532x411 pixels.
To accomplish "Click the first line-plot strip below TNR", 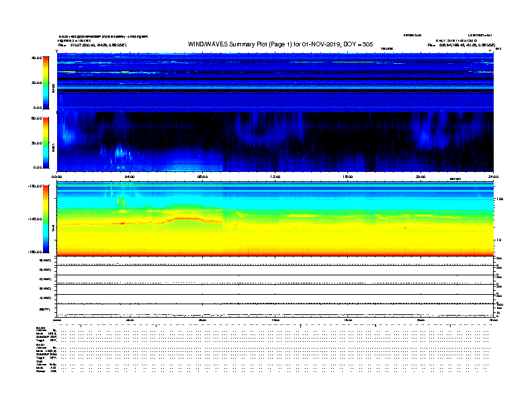I will pos(275,261).
